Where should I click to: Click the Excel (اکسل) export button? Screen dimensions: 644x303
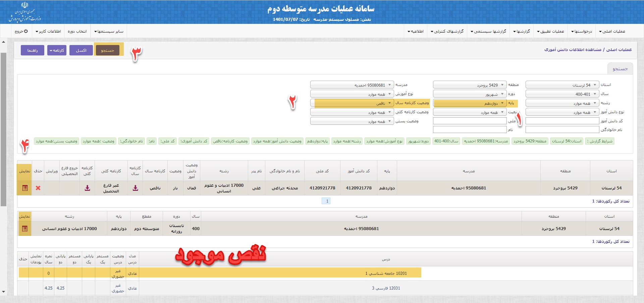[x=81, y=50]
